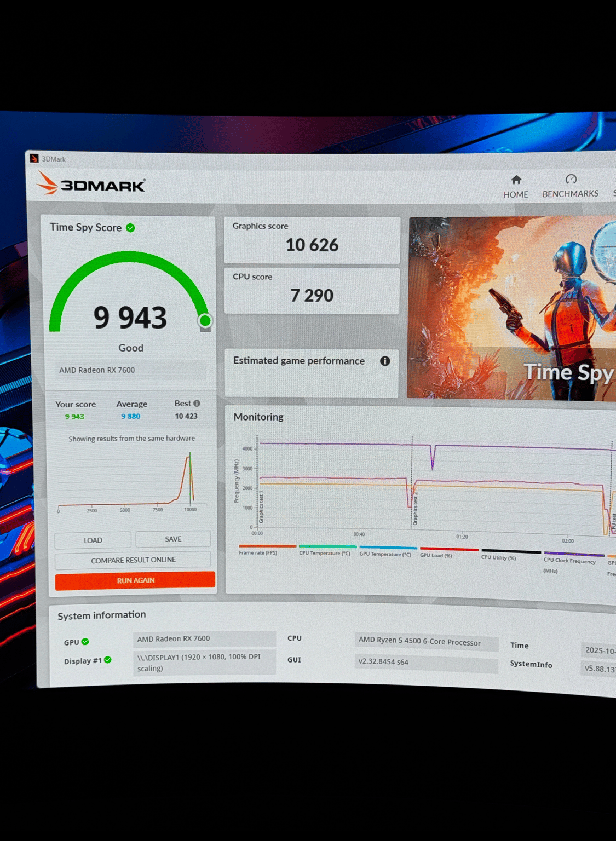
Task: Open the HOME tab
Action: 516,187
